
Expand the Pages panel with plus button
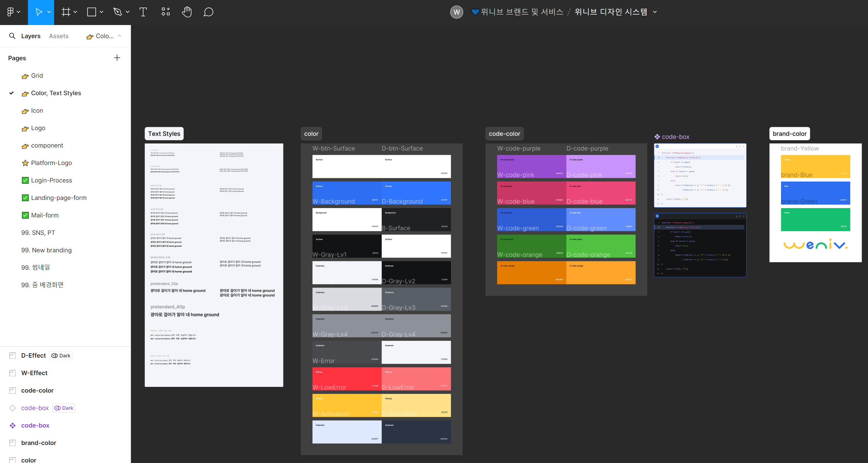point(116,57)
